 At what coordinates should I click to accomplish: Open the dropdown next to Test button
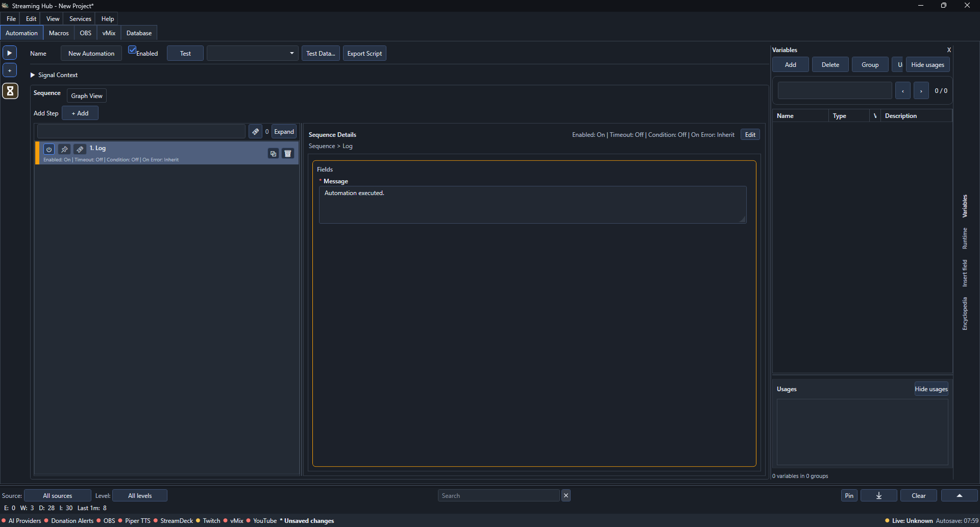253,53
